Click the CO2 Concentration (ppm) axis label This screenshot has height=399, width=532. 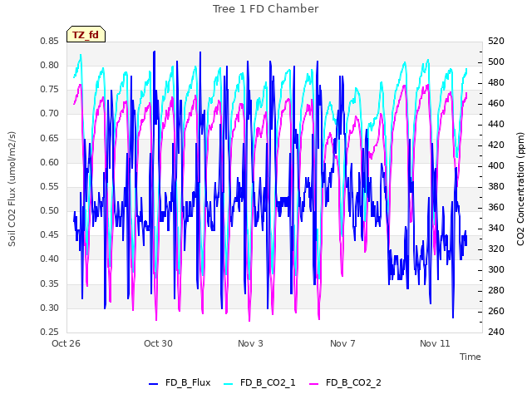pyautogui.click(x=520, y=189)
